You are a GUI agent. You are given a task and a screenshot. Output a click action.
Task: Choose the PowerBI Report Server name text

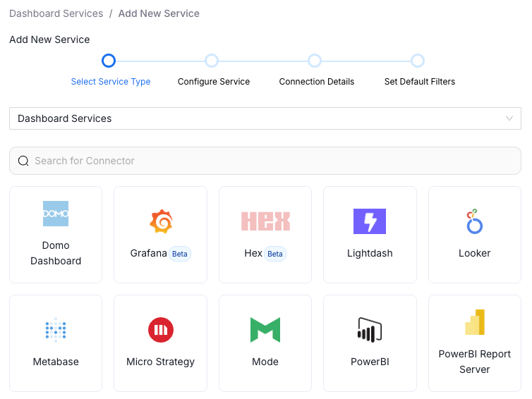coord(475,362)
